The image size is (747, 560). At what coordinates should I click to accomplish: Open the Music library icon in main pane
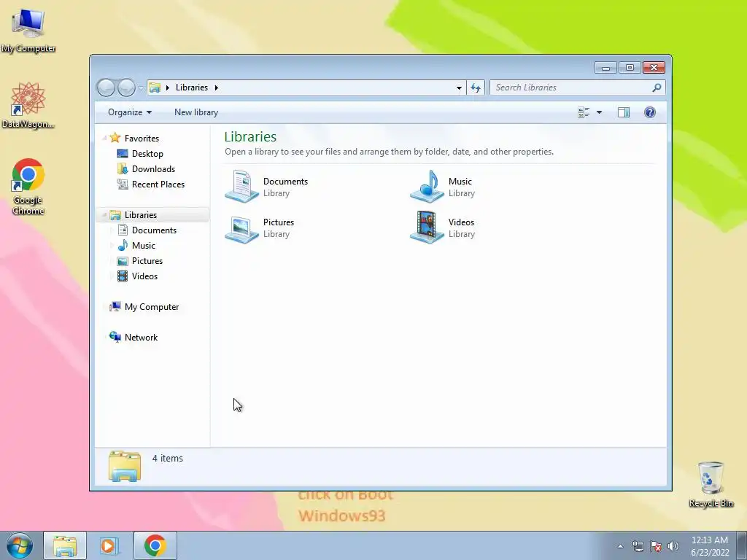pos(427,187)
